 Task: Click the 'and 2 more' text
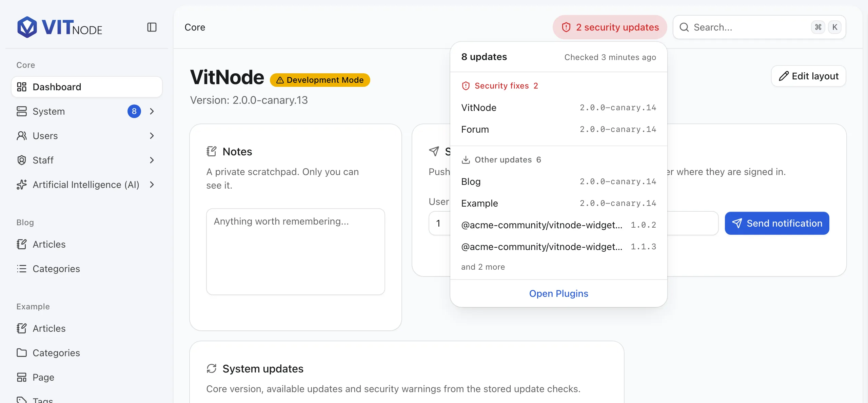[x=483, y=267]
